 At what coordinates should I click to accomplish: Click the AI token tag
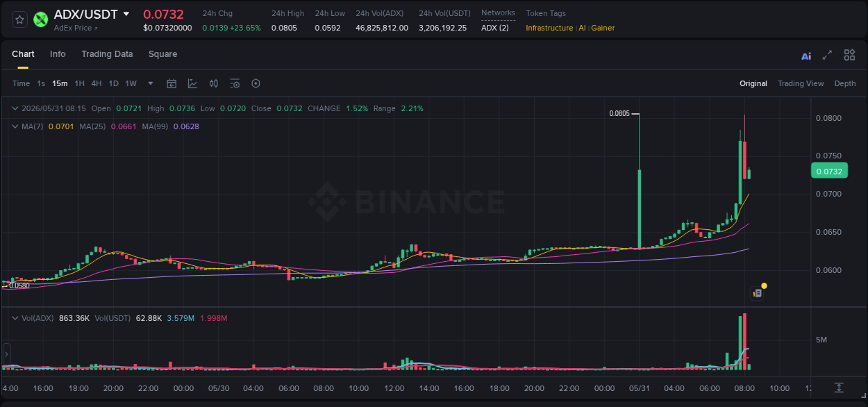pyautogui.click(x=583, y=28)
